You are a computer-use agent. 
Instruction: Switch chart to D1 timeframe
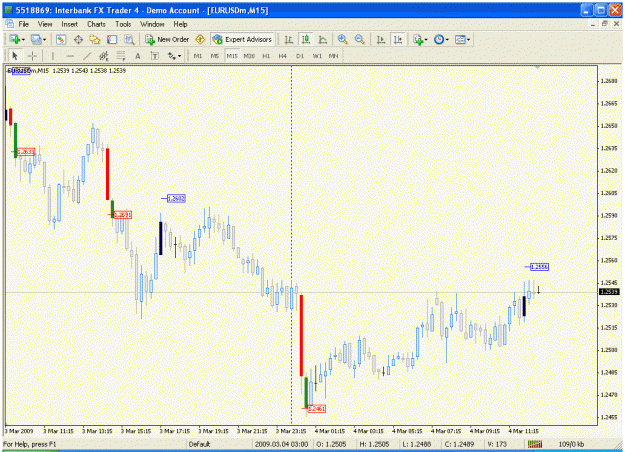tap(300, 56)
